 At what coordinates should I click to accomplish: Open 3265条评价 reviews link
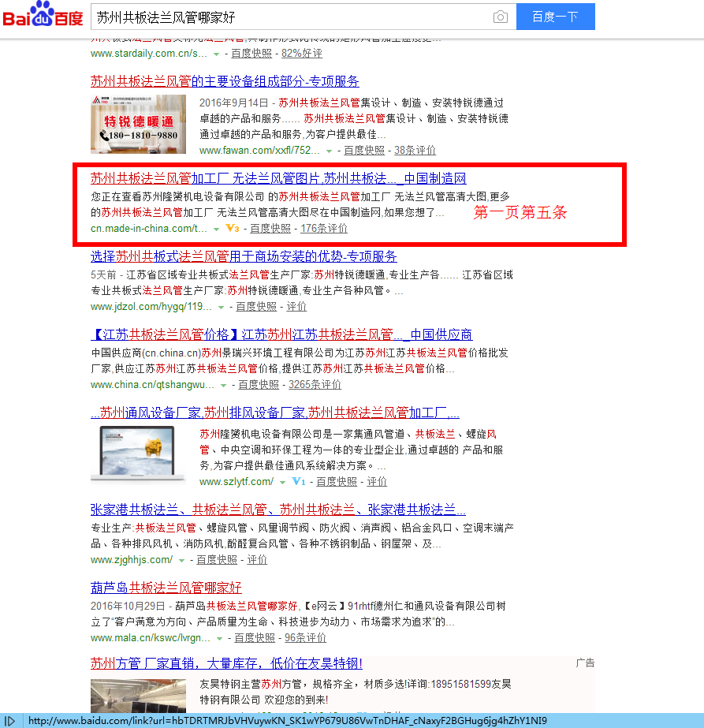[x=315, y=384]
